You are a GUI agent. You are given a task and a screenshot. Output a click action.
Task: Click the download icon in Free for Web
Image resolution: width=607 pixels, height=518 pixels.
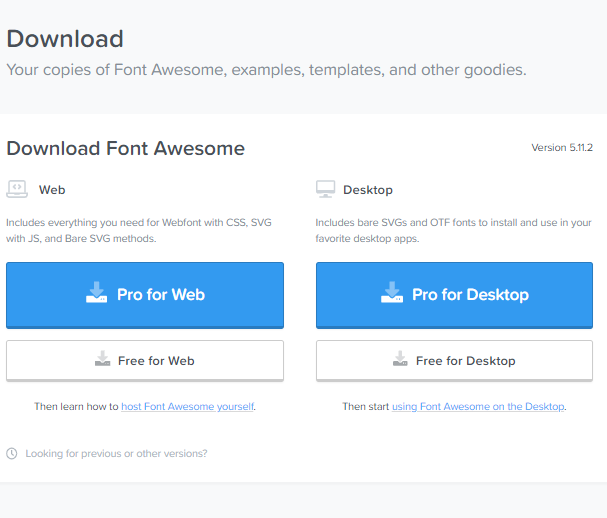[x=103, y=358]
